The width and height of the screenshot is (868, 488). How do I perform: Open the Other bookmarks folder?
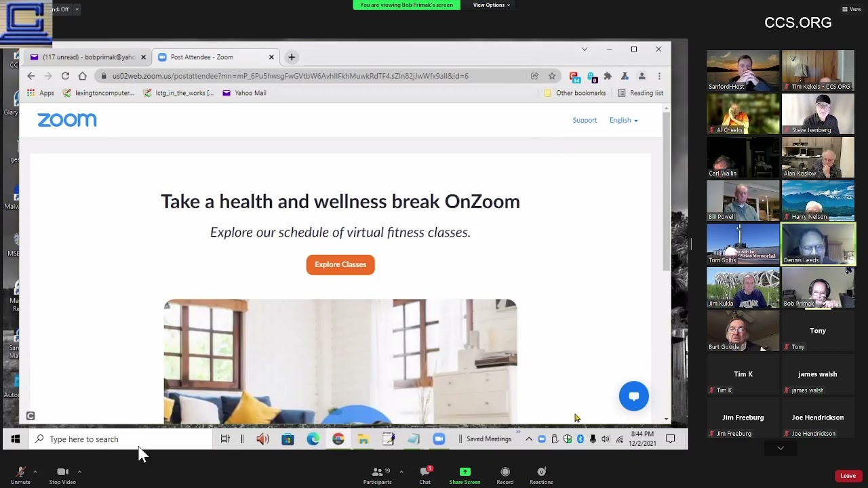575,93
